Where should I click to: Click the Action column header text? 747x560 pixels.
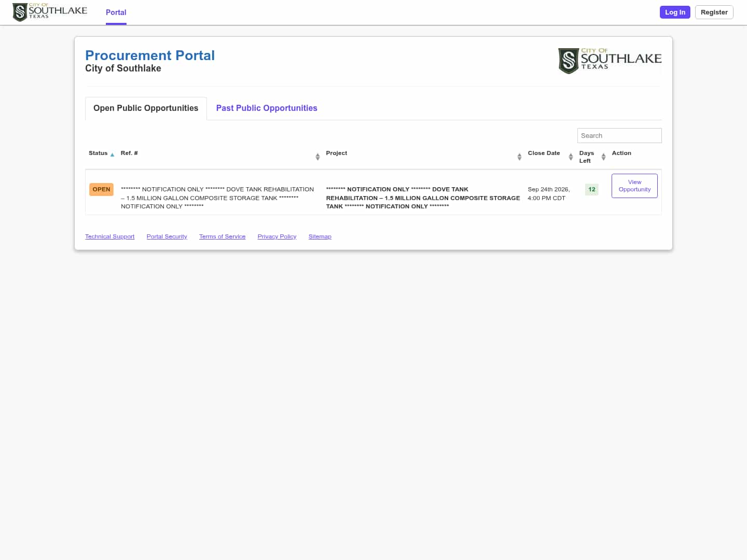[x=621, y=153]
